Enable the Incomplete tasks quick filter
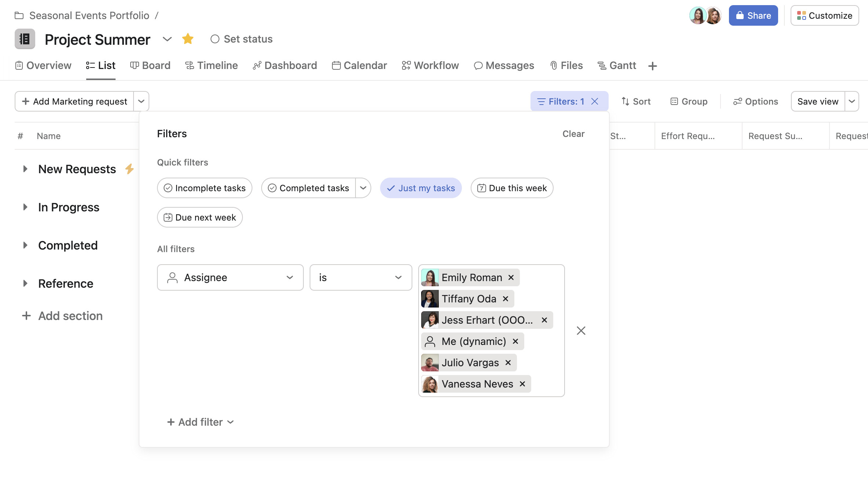The image size is (868, 480). (204, 188)
